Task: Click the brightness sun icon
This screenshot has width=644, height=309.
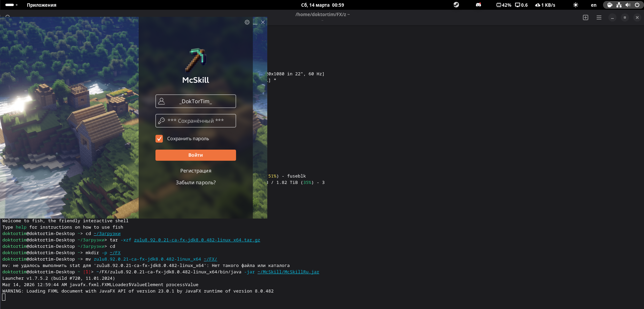Action: click(x=576, y=5)
